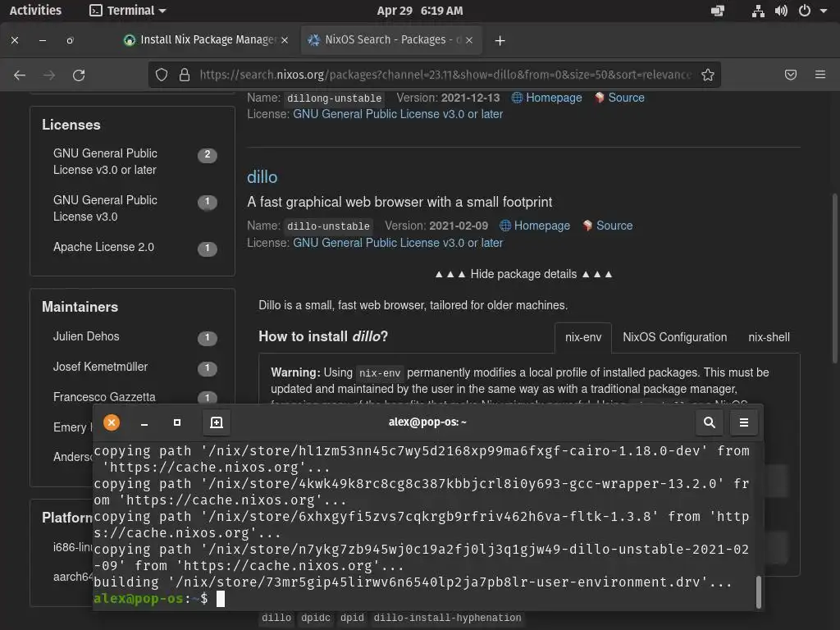The height and width of the screenshot is (630, 840).
Task: Reload the NixOS search page
Action: pos(79,75)
